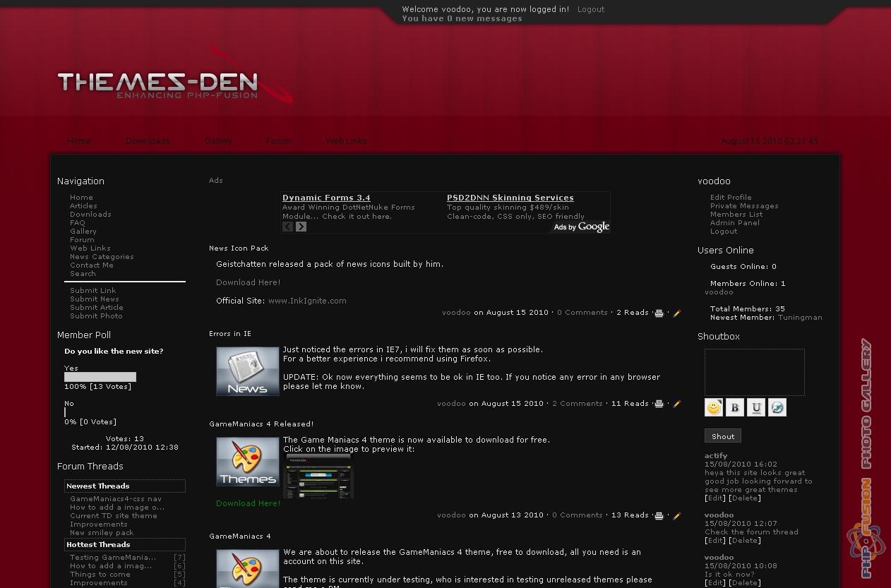Click the link icon button in shoutbox
891x588 pixels.
(x=777, y=407)
